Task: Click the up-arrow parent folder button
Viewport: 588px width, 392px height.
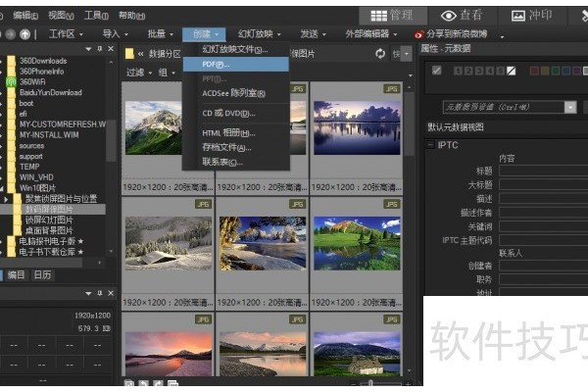Action: (x=24, y=34)
